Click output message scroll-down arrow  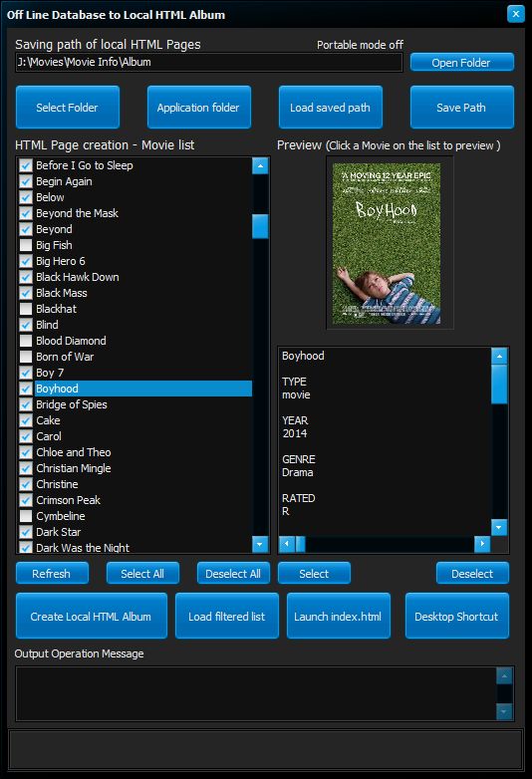tap(504, 711)
